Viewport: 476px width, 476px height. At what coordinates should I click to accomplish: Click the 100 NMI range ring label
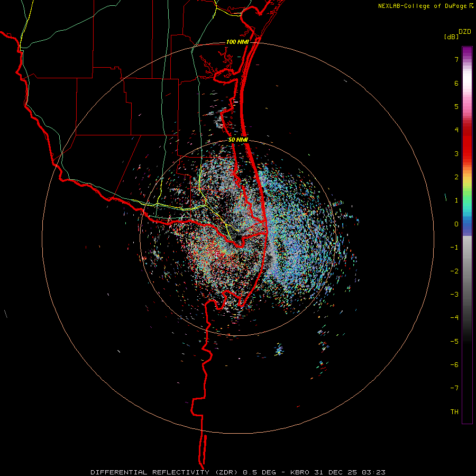click(x=237, y=42)
